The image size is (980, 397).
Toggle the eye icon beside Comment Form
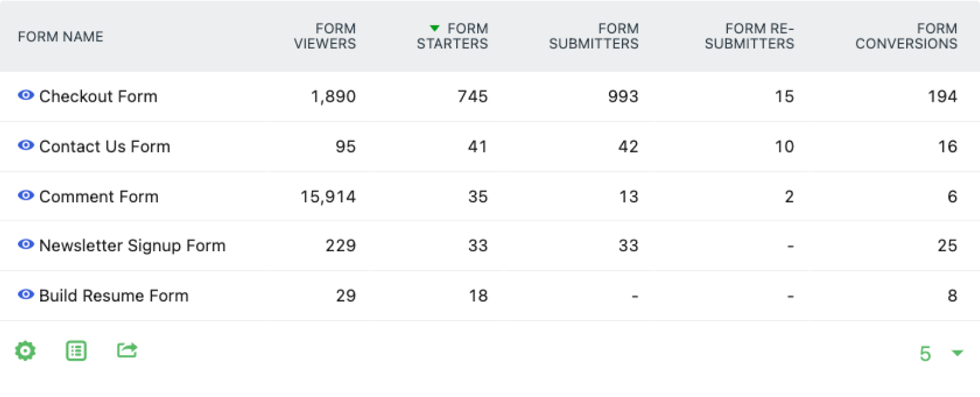pos(25,196)
